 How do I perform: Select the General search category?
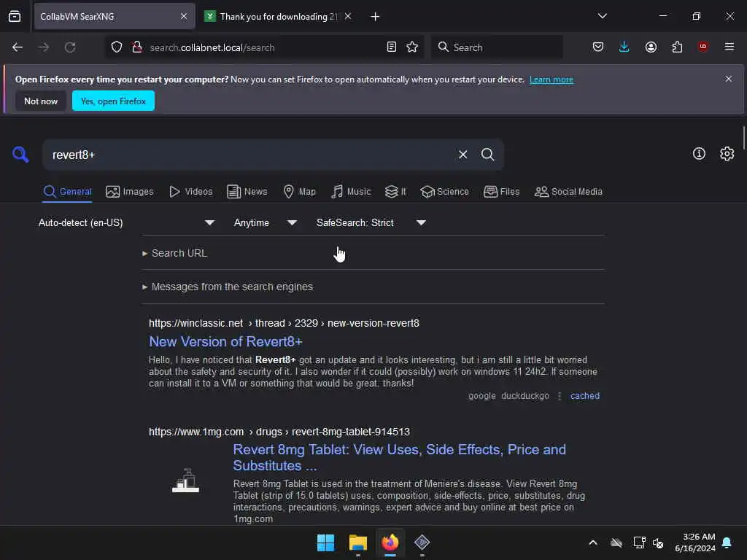(x=67, y=192)
